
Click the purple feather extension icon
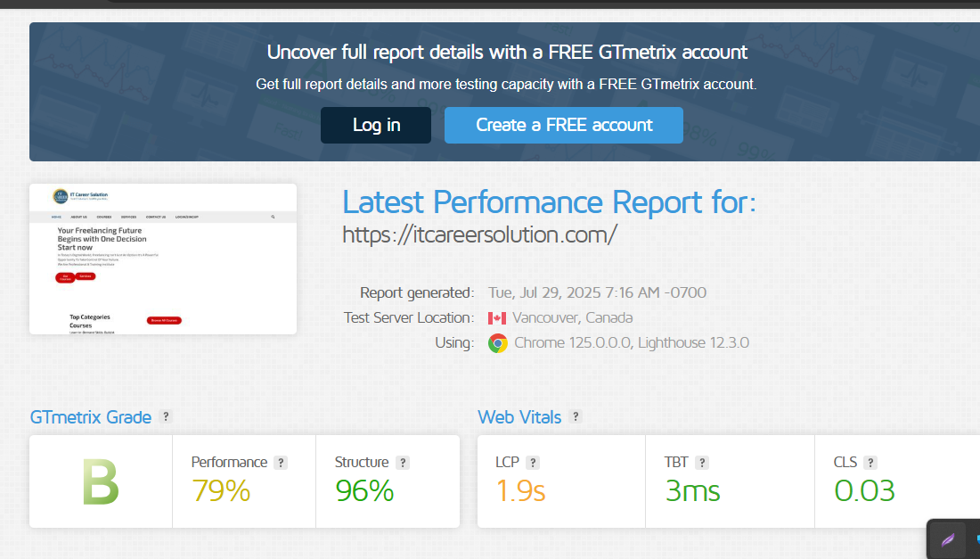coord(948,539)
